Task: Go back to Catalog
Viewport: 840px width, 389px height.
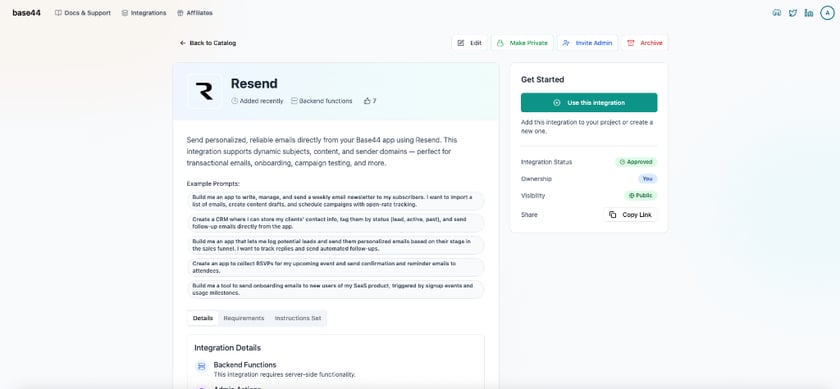Action: click(208, 43)
